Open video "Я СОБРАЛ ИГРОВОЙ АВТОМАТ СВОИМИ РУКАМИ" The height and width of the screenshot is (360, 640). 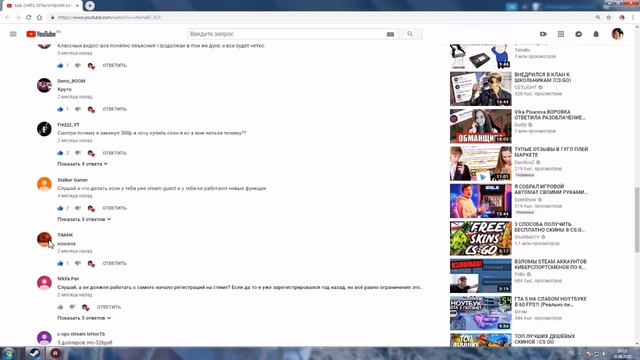(551, 189)
